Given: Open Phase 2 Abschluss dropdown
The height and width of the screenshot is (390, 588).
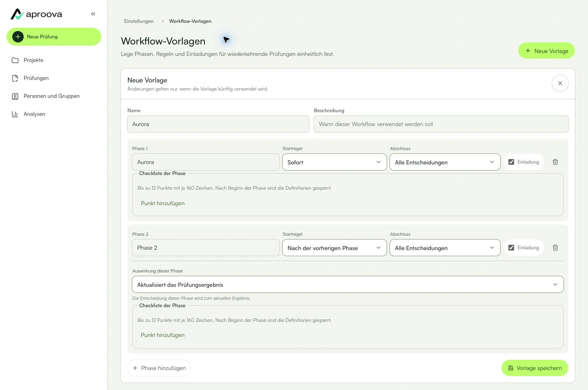Looking at the screenshot, I should pos(445,248).
